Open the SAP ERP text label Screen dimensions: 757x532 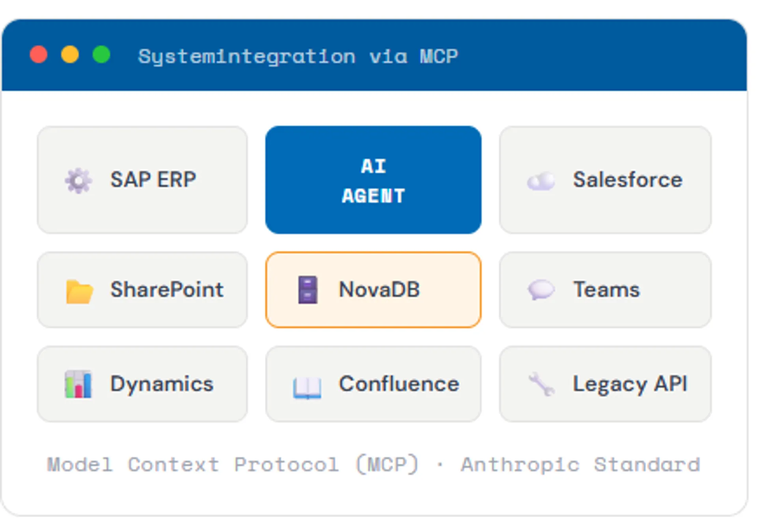point(153,180)
